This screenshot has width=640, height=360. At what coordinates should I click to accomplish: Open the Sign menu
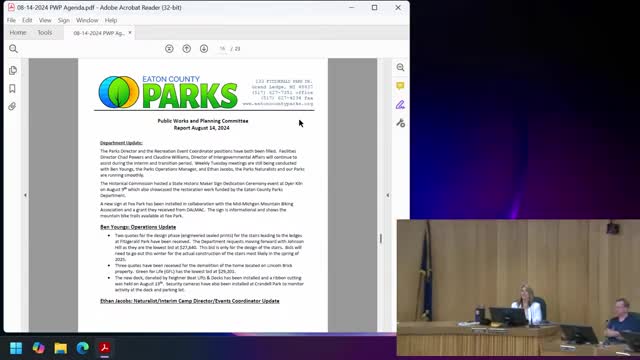coord(64,20)
